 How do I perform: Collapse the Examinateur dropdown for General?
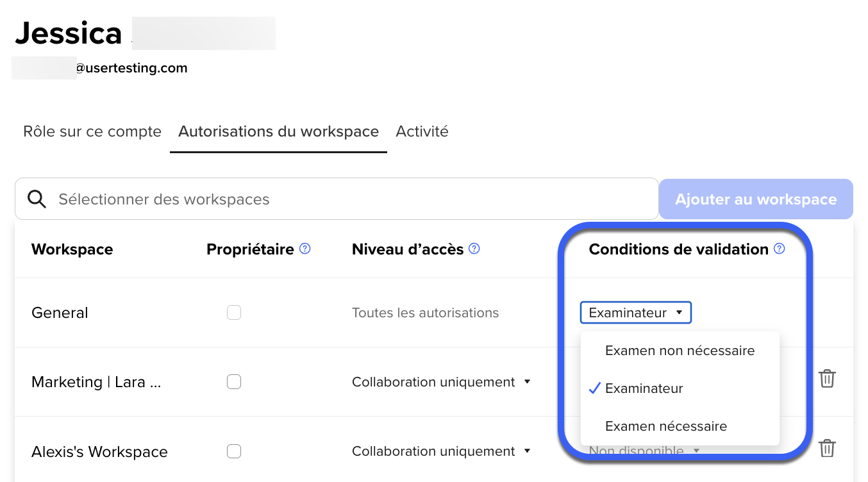636,313
